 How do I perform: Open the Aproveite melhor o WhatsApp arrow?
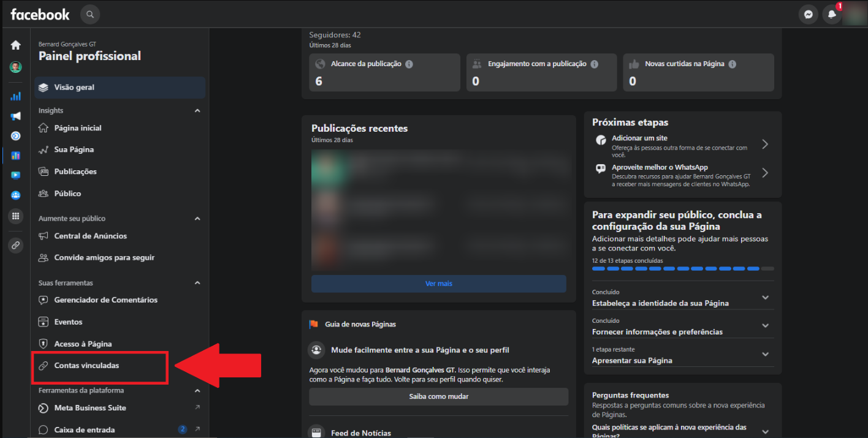(764, 173)
